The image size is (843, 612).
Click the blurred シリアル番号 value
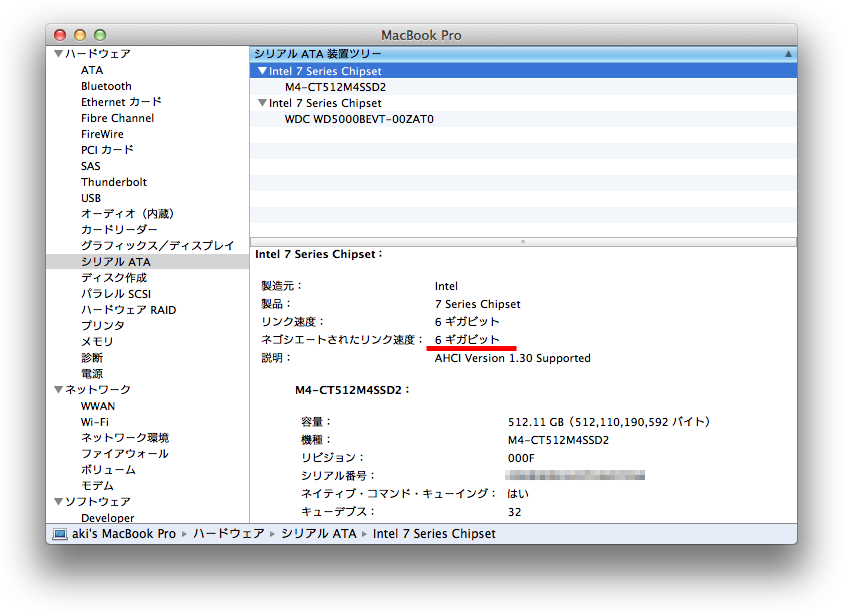575,475
